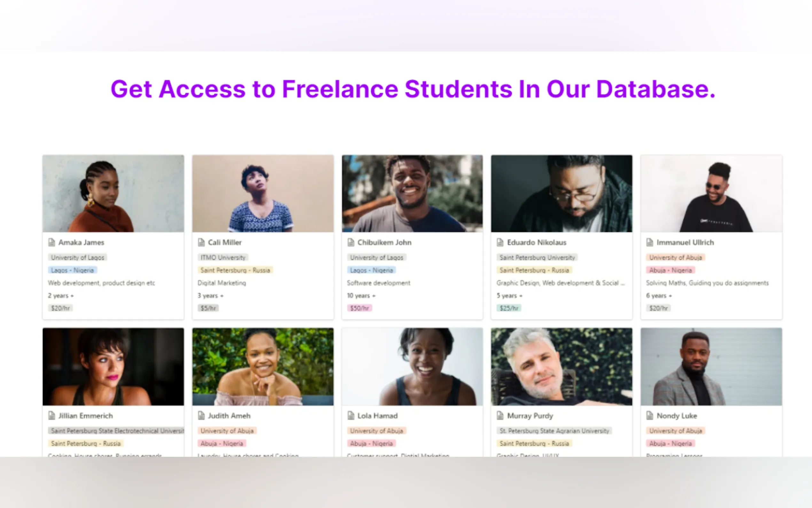
Task: Open Chibuikem John's profile photo card
Action: [412, 194]
